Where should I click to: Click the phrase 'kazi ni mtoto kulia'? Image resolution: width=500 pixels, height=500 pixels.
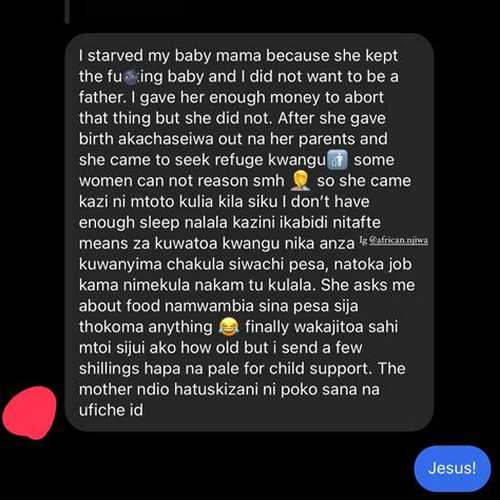146,202
